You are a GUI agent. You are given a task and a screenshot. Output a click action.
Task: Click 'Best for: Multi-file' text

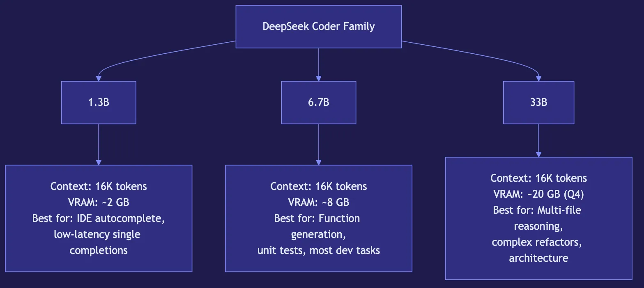click(x=537, y=210)
